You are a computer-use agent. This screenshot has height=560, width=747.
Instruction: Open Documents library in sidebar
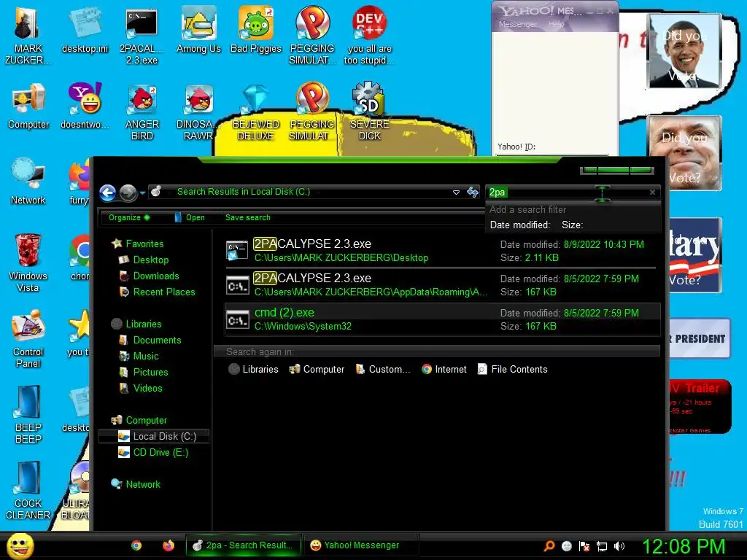[x=150, y=341]
